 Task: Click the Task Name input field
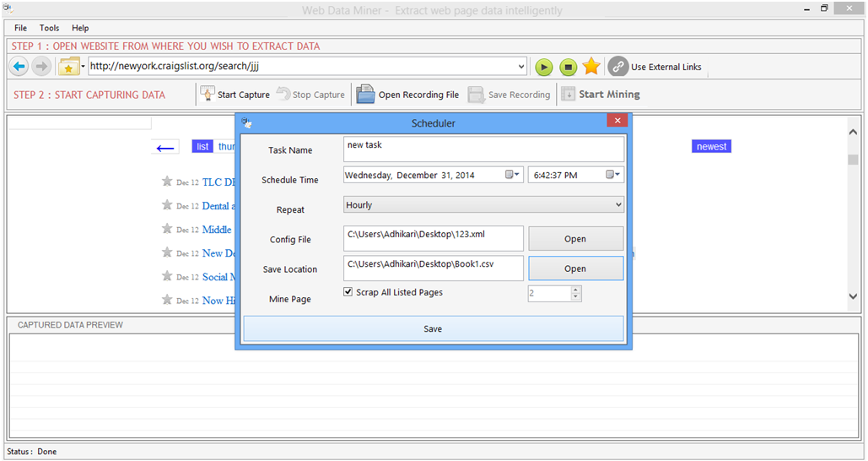tap(483, 149)
